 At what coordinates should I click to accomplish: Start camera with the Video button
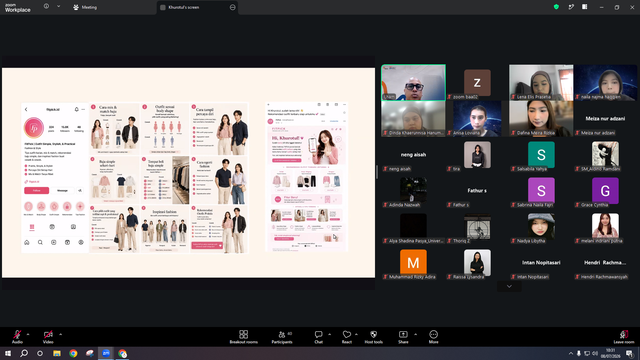click(48, 337)
